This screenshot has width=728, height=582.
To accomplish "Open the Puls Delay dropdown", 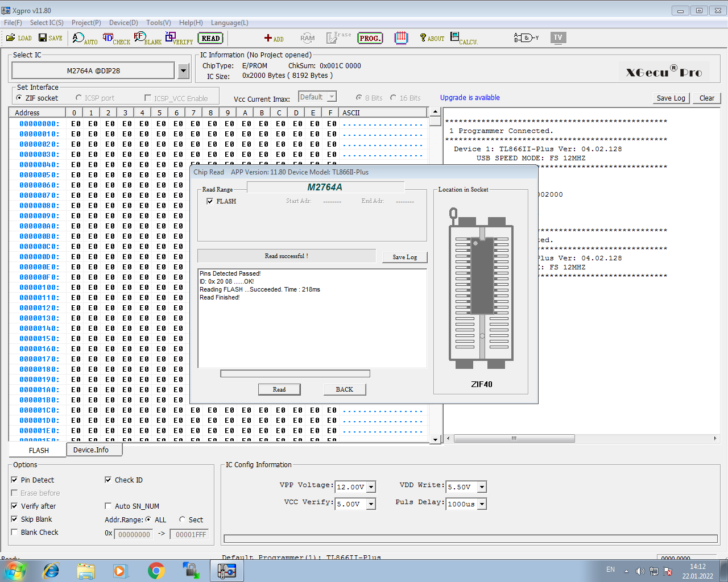I will 482,504.
